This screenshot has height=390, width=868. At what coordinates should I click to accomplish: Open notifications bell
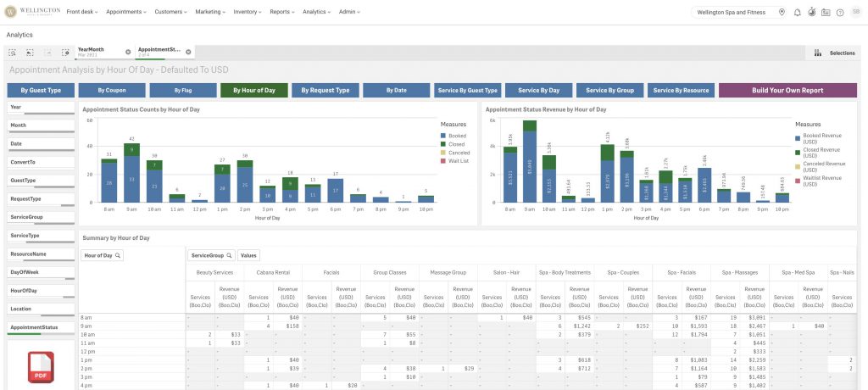pos(797,12)
